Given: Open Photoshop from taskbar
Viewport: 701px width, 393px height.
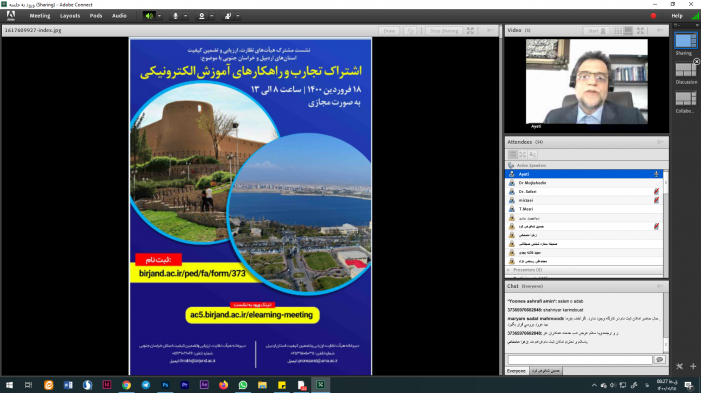Looking at the screenshot, I should 165,385.
